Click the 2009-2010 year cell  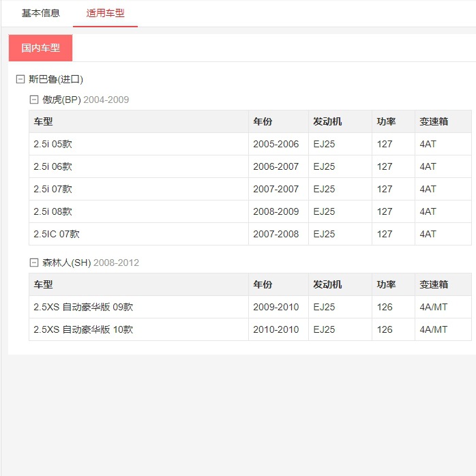[276, 307]
